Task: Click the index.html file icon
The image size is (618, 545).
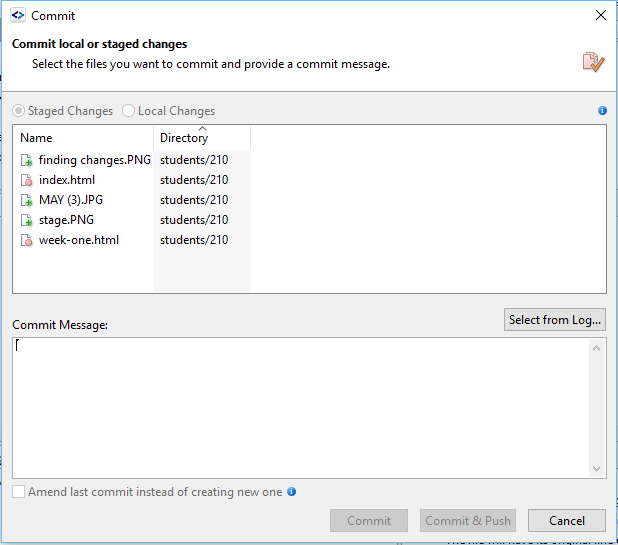Action: tap(27, 180)
